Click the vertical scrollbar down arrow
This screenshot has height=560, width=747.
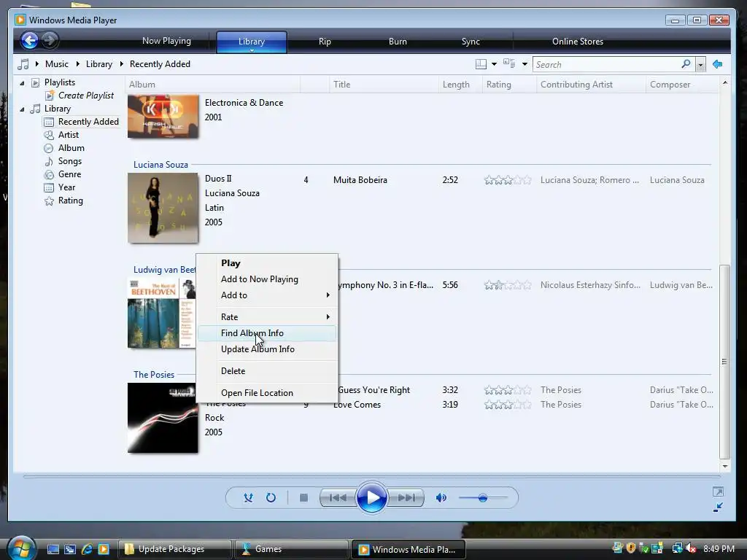pos(724,467)
